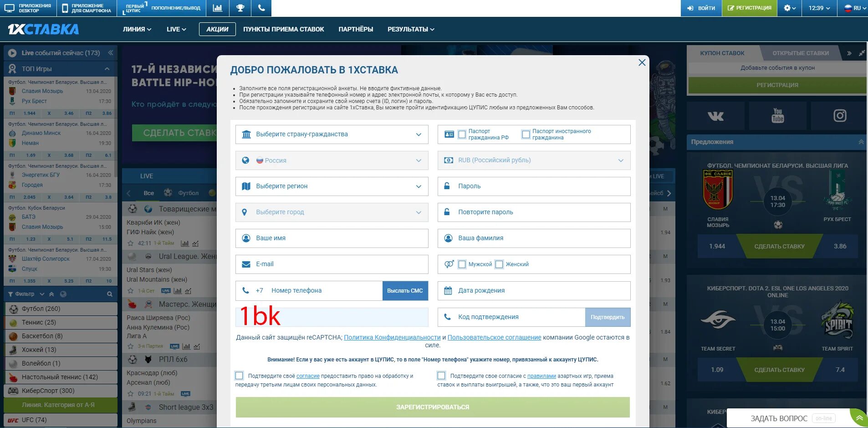Select Мужской gender checkbox
The image size is (868, 428).
click(462, 264)
